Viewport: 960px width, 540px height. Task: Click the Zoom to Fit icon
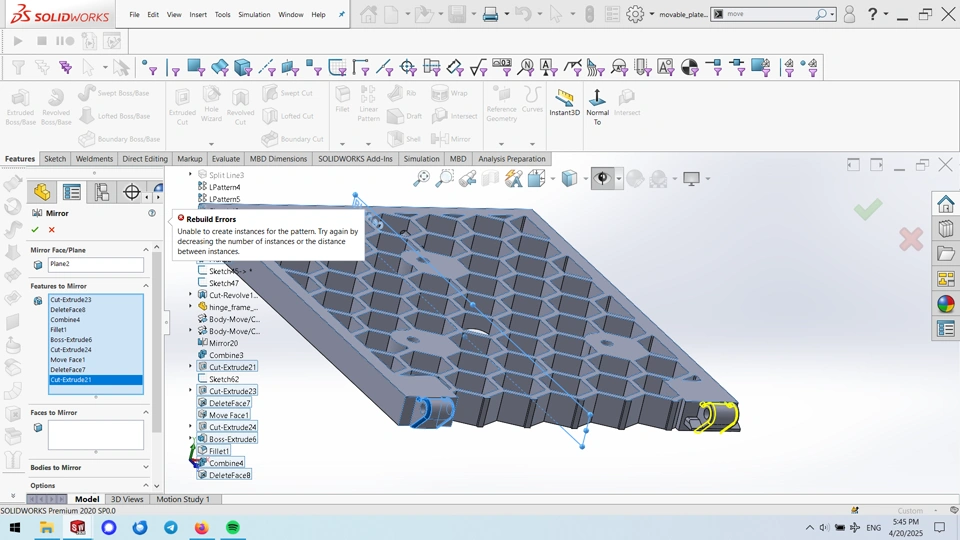(x=421, y=178)
